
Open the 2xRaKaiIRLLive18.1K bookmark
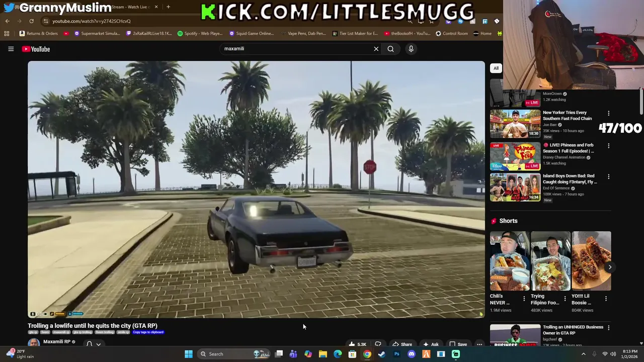[x=149, y=33]
